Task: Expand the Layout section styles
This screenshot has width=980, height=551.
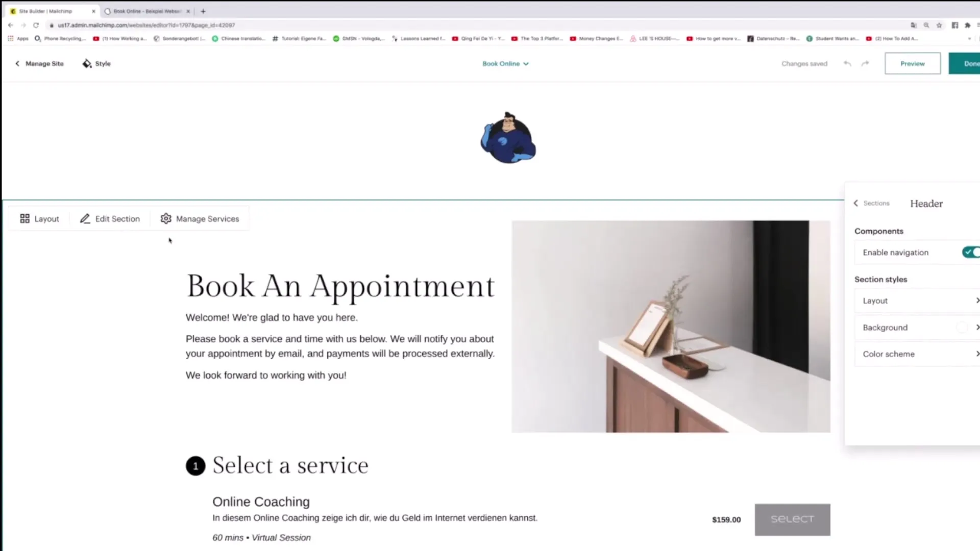Action: pyautogui.click(x=915, y=300)
